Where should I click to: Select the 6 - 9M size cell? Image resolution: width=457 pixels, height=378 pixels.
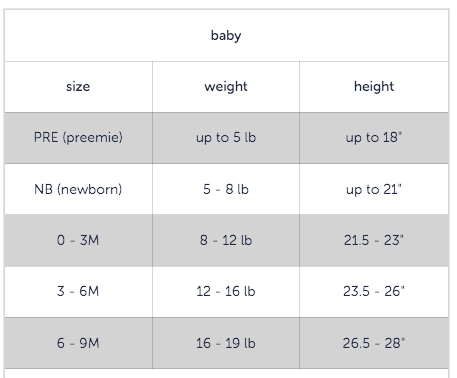click(x=78, y=343)
